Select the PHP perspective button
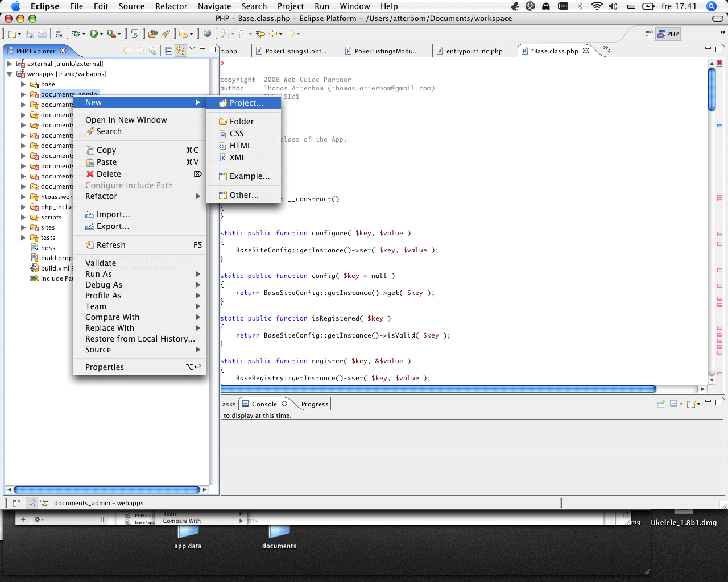 pos(668,34)
